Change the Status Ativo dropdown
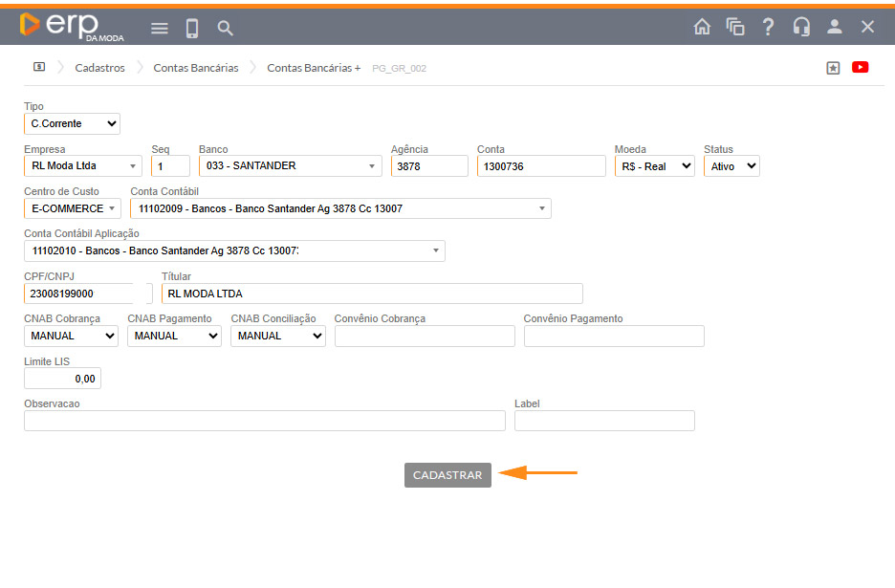Viewport: 895px width, 588px height. 731,166
